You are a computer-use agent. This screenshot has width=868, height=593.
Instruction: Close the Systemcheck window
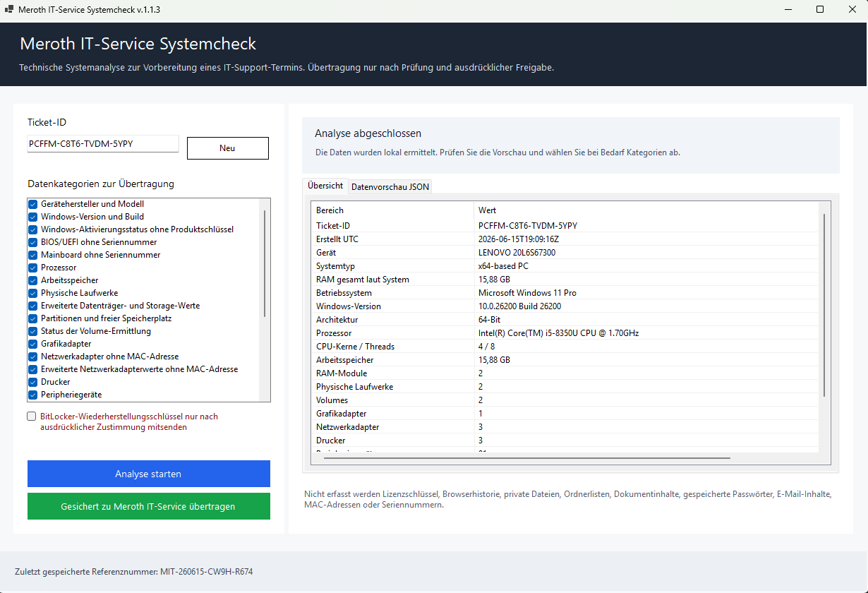[852, 10]
